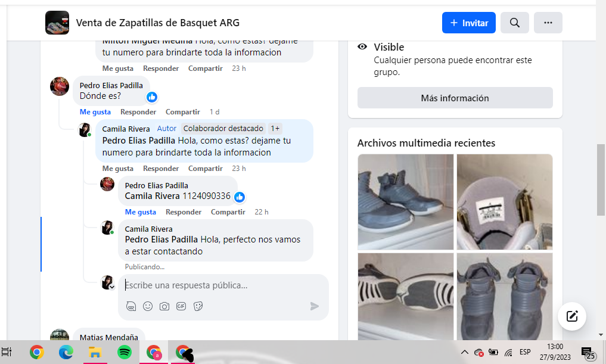Viewport: 606px width, 364px height.
Task: Click Responder under the 'Dónde es?' comment
Action: (138, 112)
